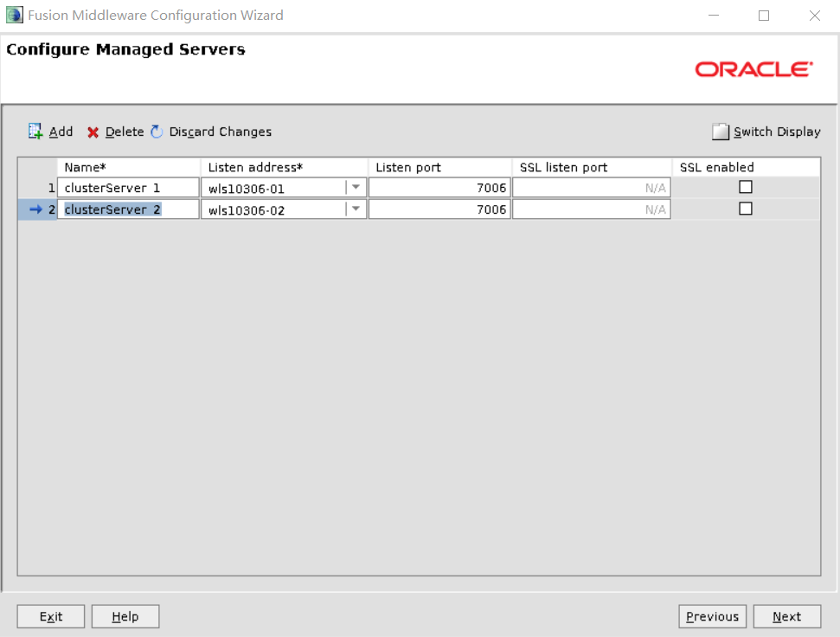Image resolution: width=840 pixels, height=637 pixels.
Task: Enable SSL for clusterServer 1
Action: 746,186
